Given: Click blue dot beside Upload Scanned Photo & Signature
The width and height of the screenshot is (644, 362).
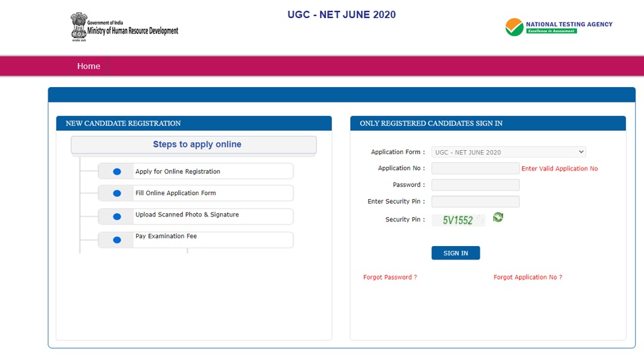Looking at the screenshot, I should pos(117,217).
